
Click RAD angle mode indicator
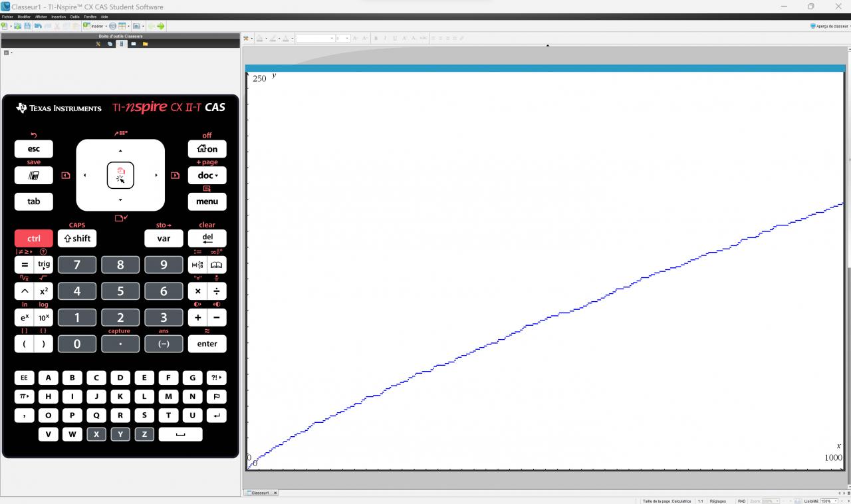pyautogui.click(x=742, y=501)
